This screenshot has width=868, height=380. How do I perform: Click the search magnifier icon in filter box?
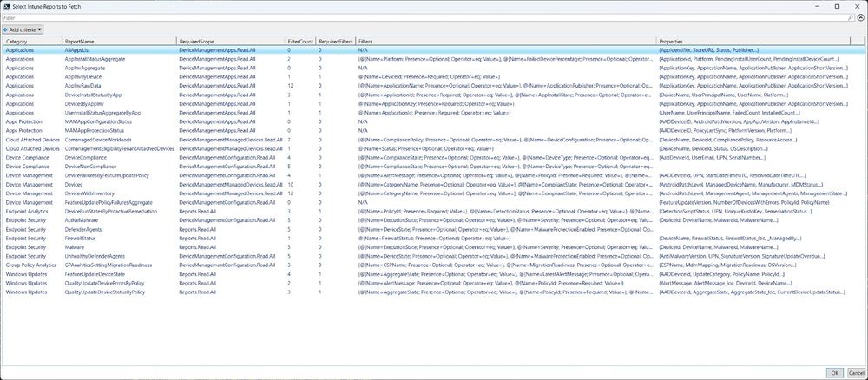click(x=851, y=18)
